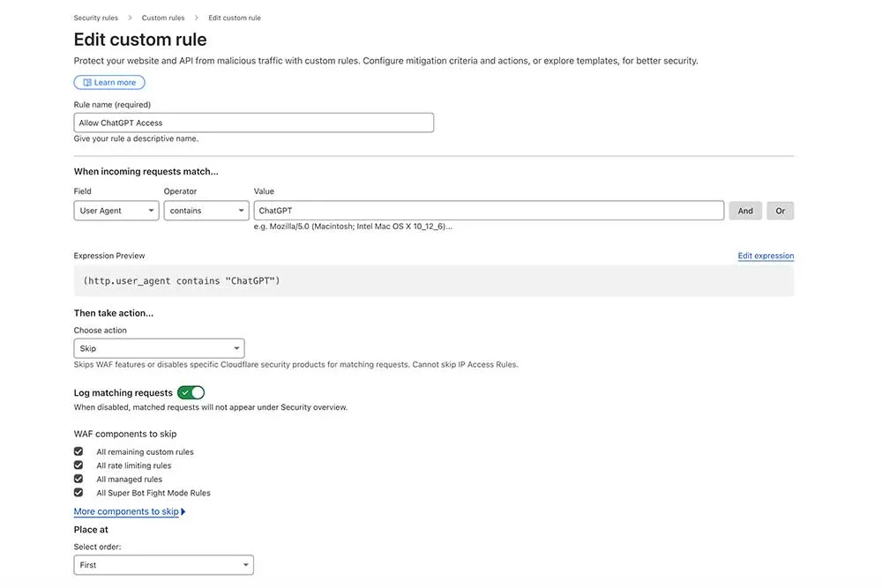Viewport: 882px width, 588px height.
Task: Click the Learn more button
Action: pos(109,82)
